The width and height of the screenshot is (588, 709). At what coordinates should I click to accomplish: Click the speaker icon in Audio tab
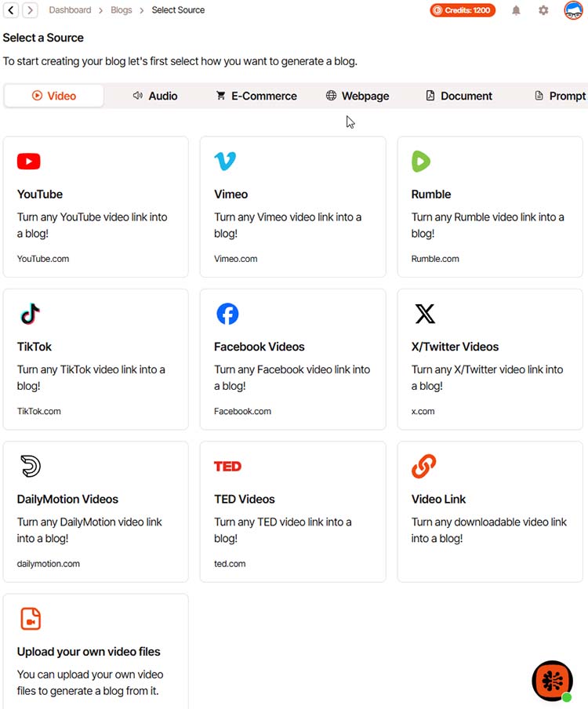tap(138, 96)
